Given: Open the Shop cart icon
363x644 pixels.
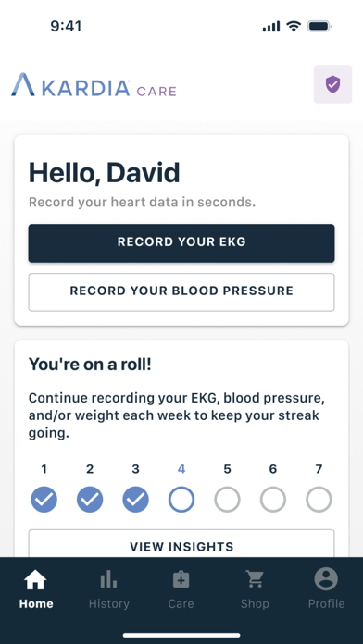Looking at the screenshot, I should tap(255, 580).
